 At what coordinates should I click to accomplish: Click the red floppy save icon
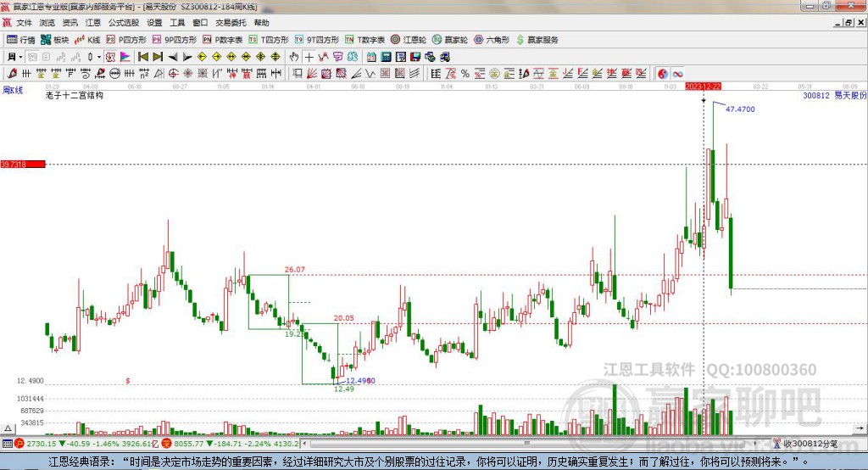coord(415,57)
